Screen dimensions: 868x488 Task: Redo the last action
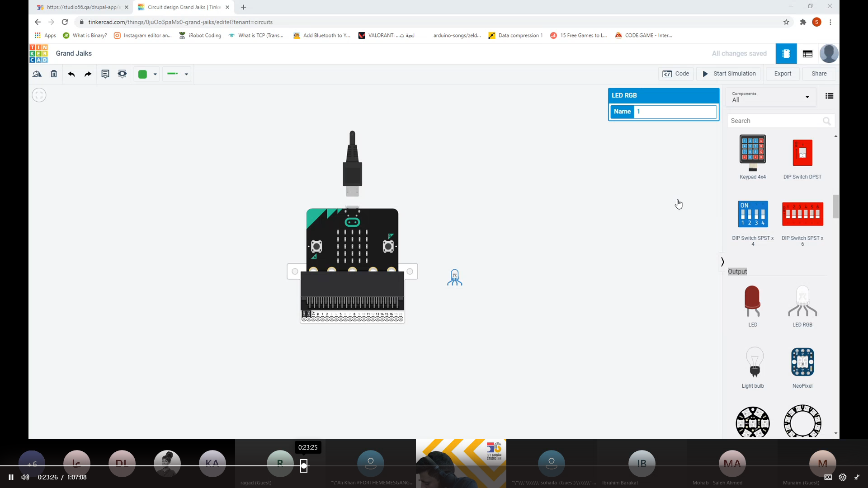(x=88, y=74)
